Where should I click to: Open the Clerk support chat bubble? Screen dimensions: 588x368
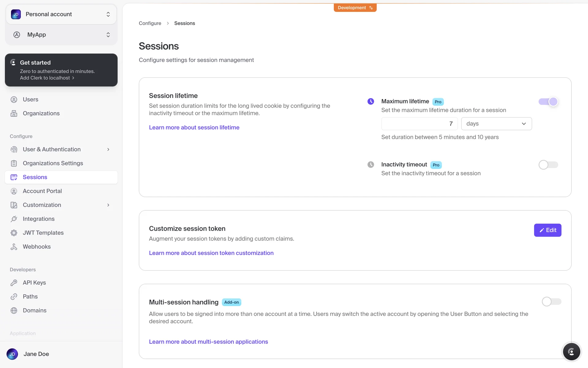[x=571, y=352]
